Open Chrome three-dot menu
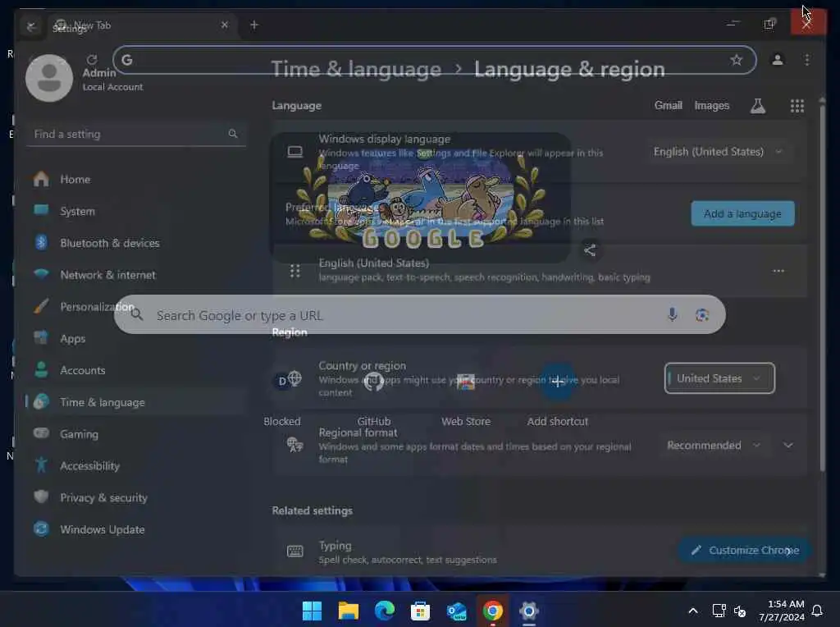 [807, 59]
